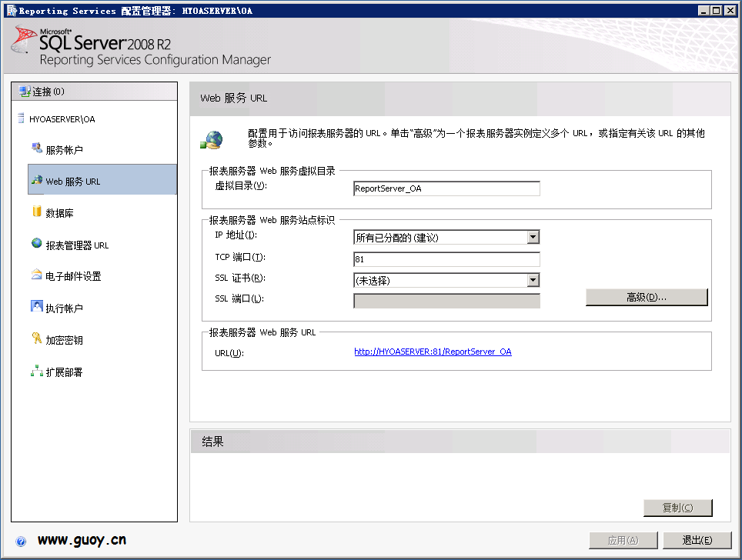Click the 电子邮件设置 envelope icon
The height and width of the screenshot is (560, 742).
click(37, 275)
